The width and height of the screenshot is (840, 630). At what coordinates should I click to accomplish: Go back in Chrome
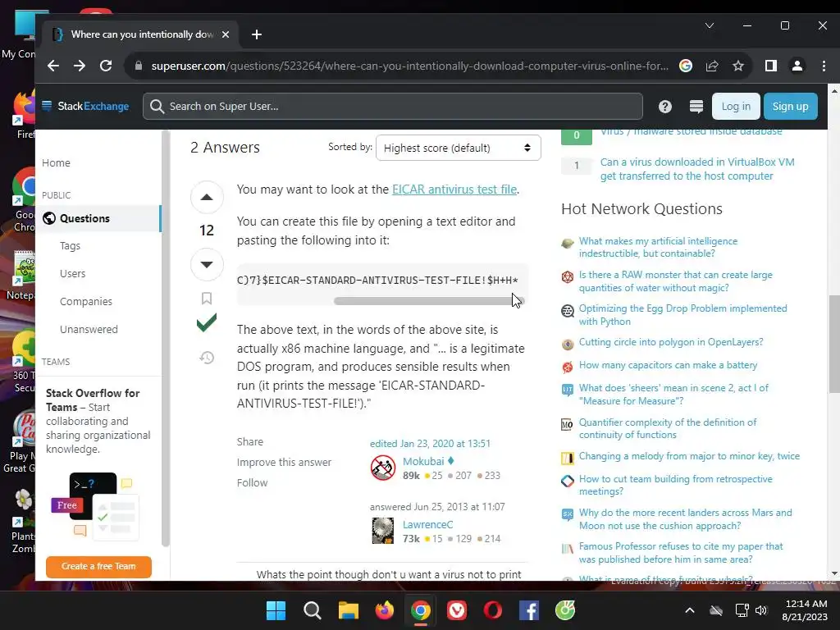click(x=53, y=66)
